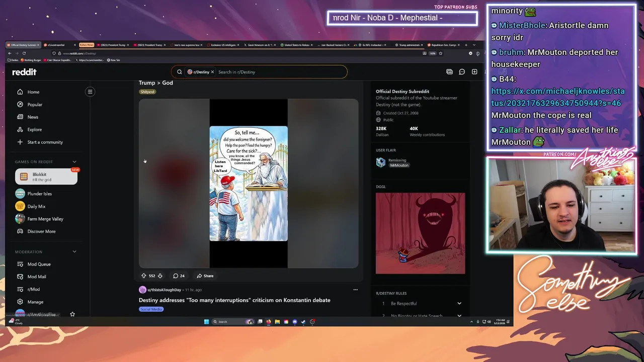Open the user u/thisIsAToughDay profile

[164, 290]
